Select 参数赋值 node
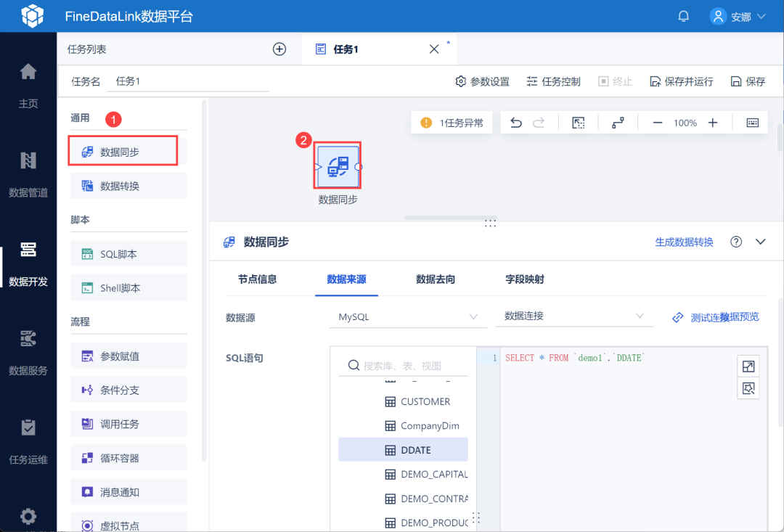Image resolution: width=784 pixels, height=532 pixels. (128, 356)
